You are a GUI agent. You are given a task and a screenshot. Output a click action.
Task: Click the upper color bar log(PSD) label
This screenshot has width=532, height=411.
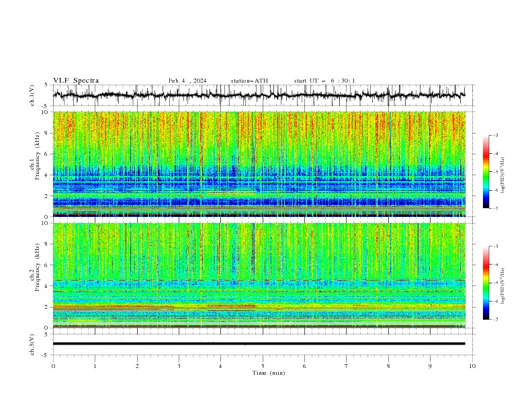coord(502,175)
